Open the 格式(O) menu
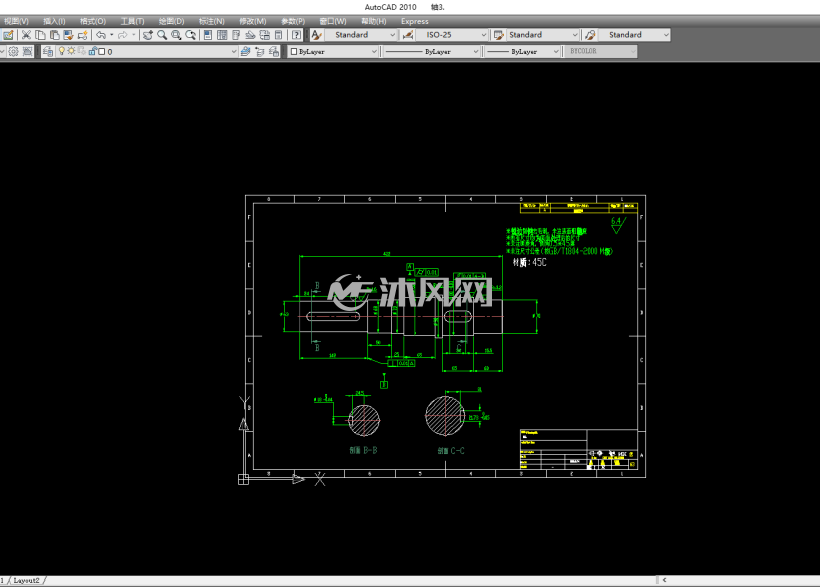Image resolution: width=820 pixels, height=587 pixels. [93, 21]
